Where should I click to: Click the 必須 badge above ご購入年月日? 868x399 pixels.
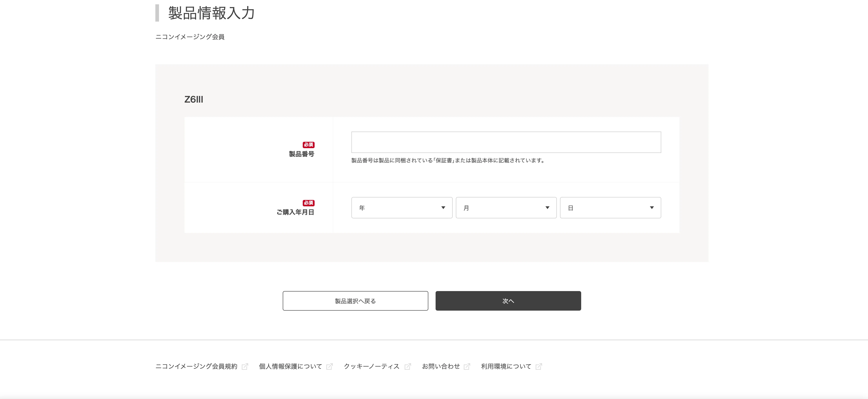(308, 203)
